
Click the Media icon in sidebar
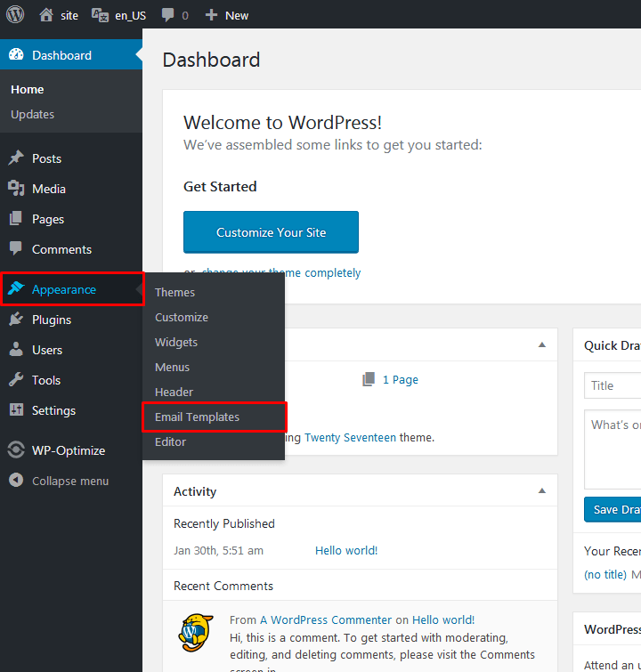tap(16, 188)
